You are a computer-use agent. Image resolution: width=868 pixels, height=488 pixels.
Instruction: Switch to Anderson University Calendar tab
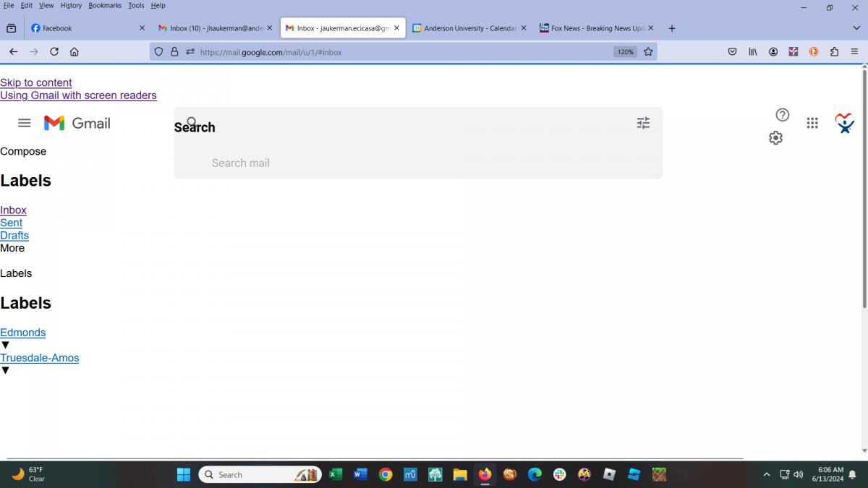coord(470,28)
